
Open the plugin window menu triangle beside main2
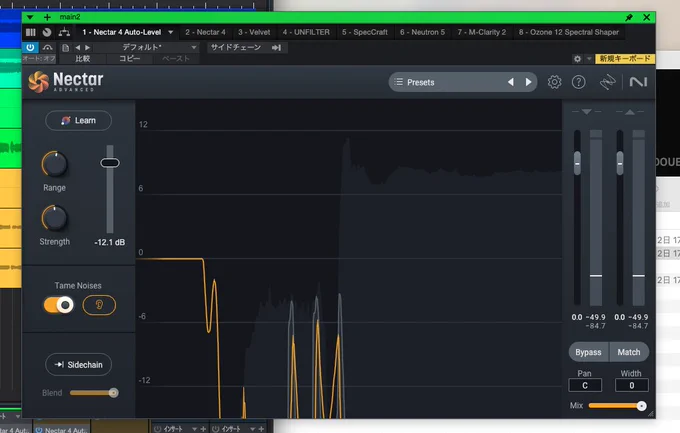(x=30, y=17)
